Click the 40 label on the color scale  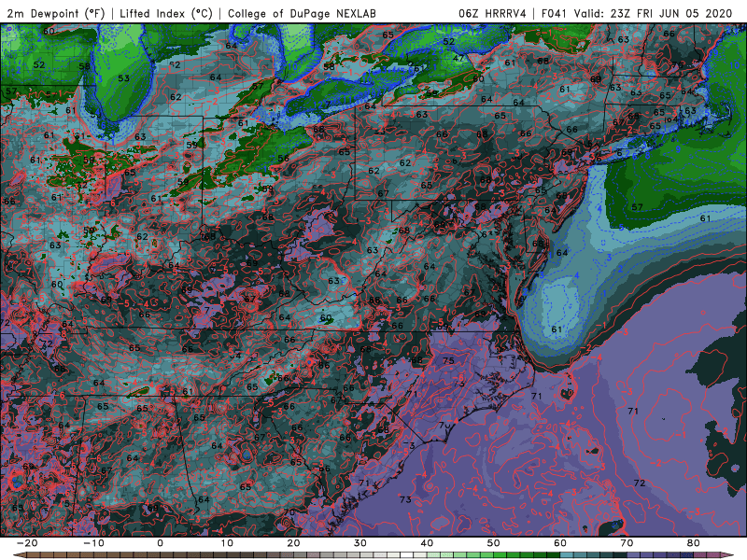coord(427,543)
